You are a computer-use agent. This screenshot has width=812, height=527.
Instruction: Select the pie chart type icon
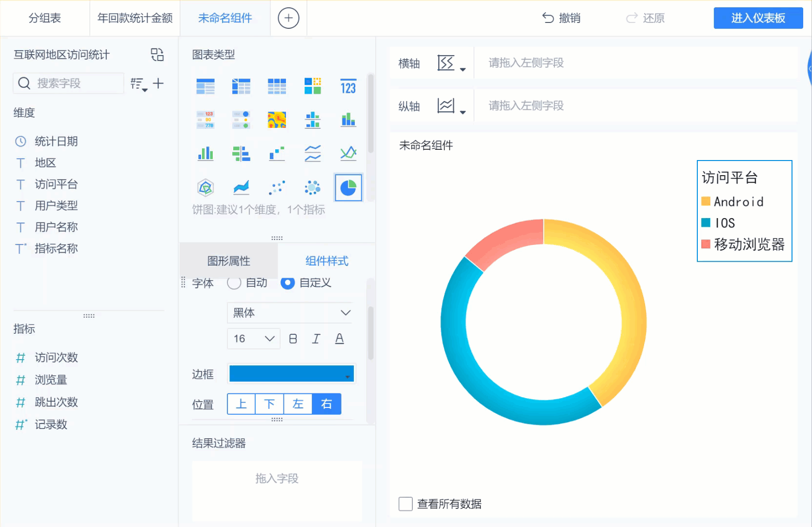(x=348, y=187)
